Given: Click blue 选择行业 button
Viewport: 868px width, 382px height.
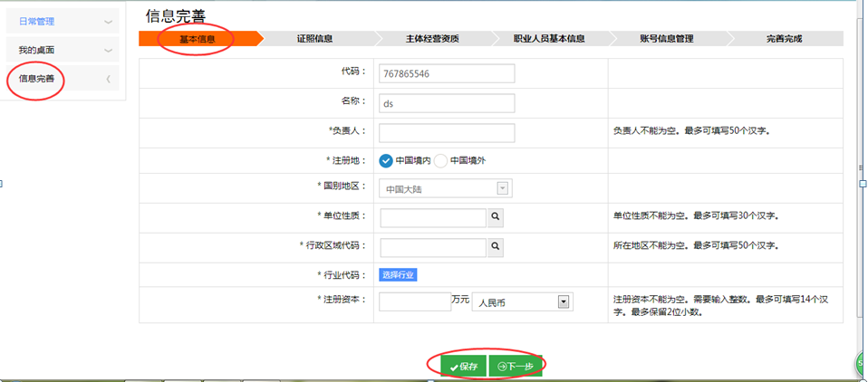Looking at the screenshot, I should click(398, 274).
